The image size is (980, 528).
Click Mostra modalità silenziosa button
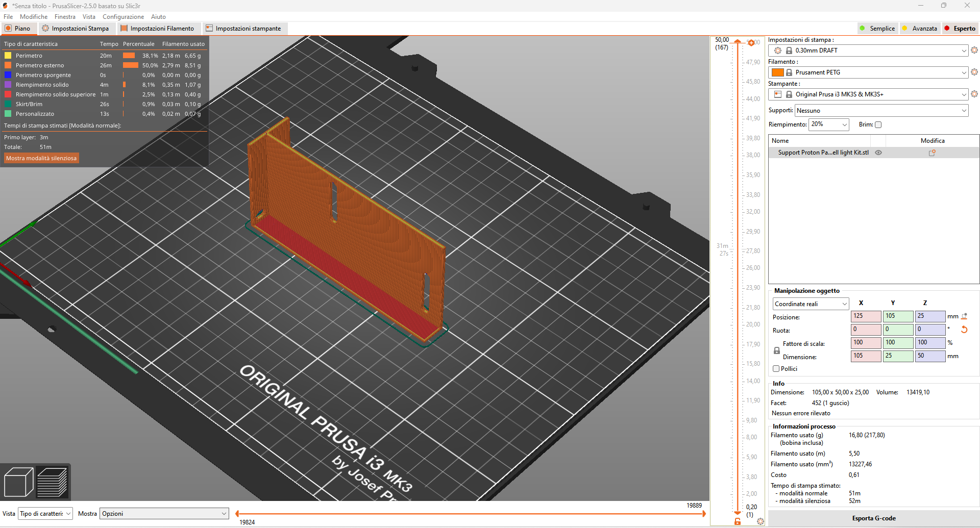tap(41, 158)
